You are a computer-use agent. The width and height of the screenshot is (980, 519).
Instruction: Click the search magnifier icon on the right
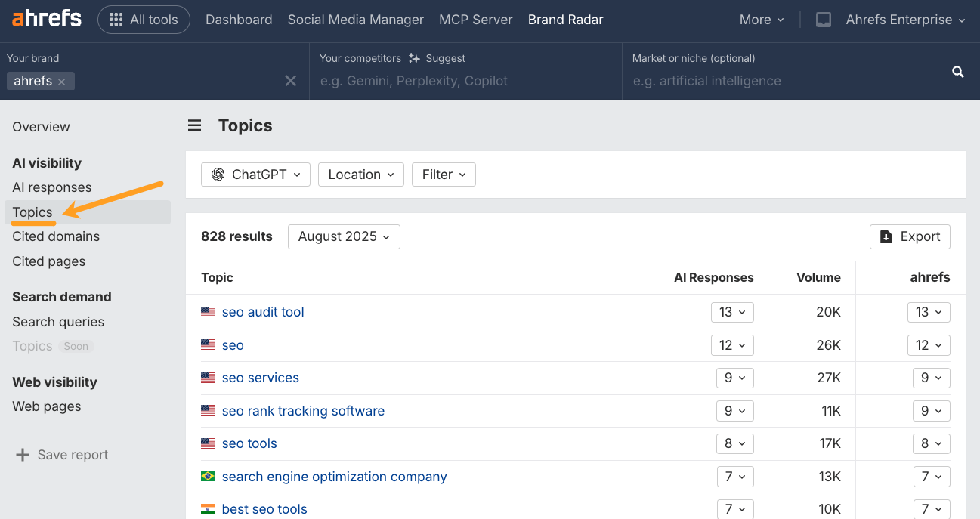(x=957, y=71)
